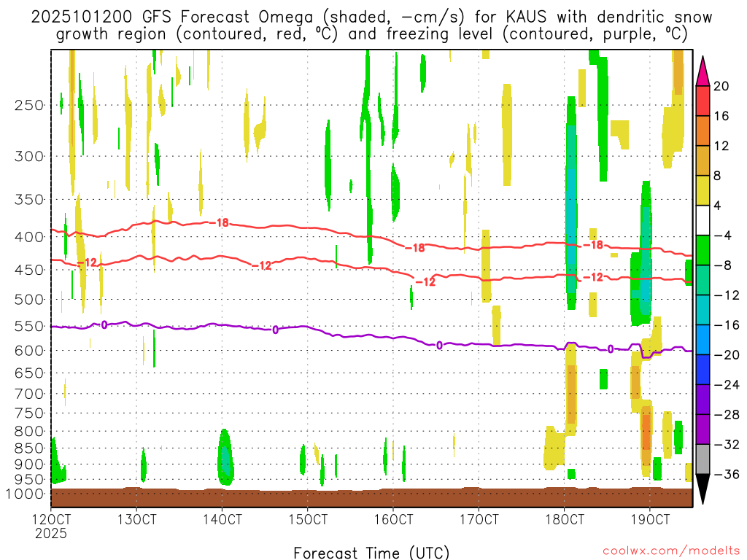
Task: Click the 850 pressure level label
Action: [29, 448]
